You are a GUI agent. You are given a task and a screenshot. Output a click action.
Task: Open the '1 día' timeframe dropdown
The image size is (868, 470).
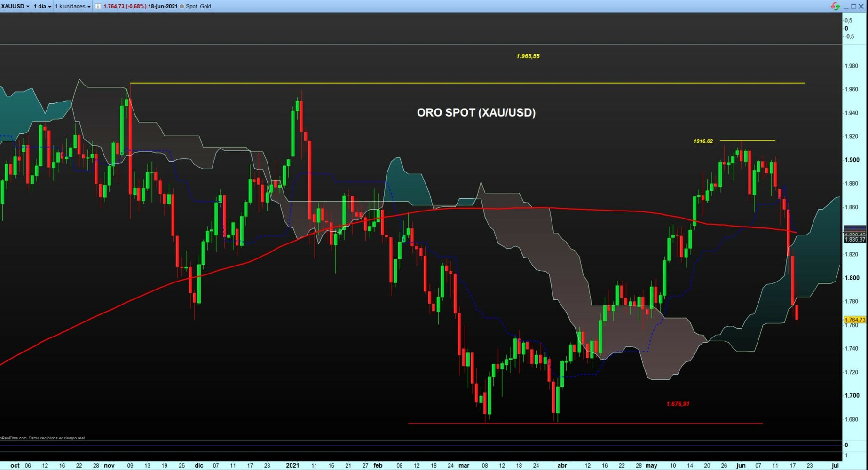click(42, 6)
